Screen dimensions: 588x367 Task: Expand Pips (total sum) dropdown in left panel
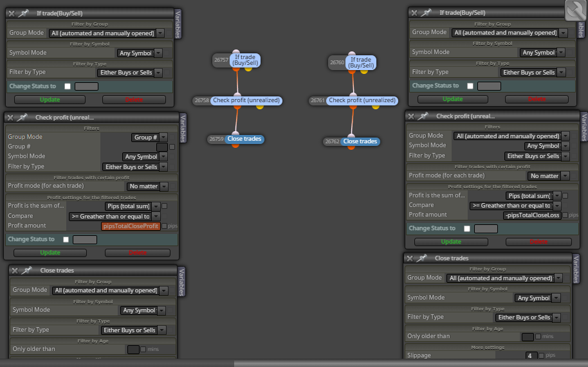click(x=133, y=206)
